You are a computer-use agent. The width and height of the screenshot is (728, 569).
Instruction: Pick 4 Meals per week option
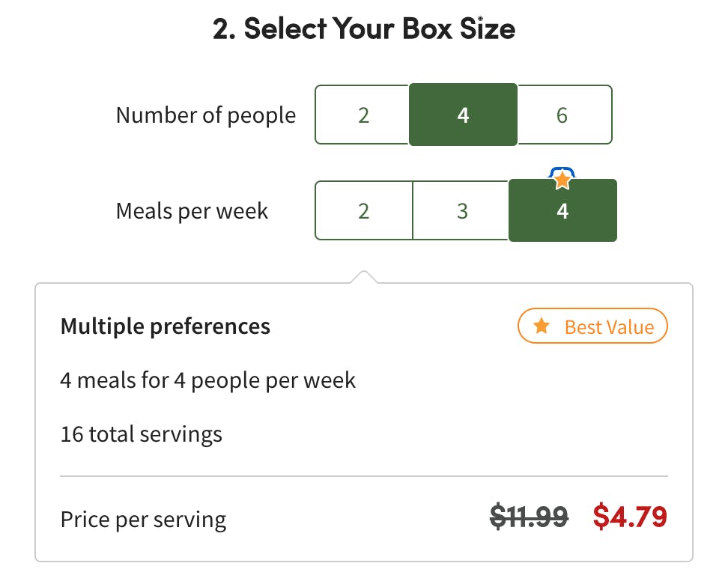point(562,210)
